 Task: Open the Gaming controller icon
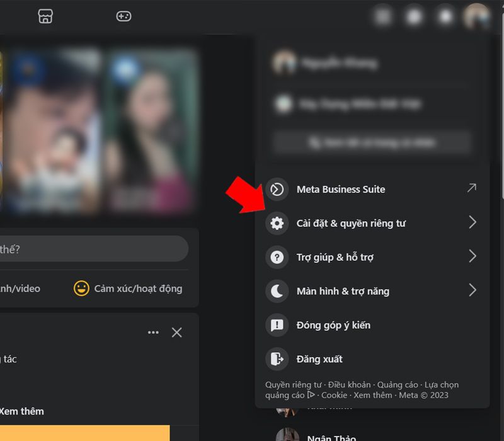[x=123, y=16]
